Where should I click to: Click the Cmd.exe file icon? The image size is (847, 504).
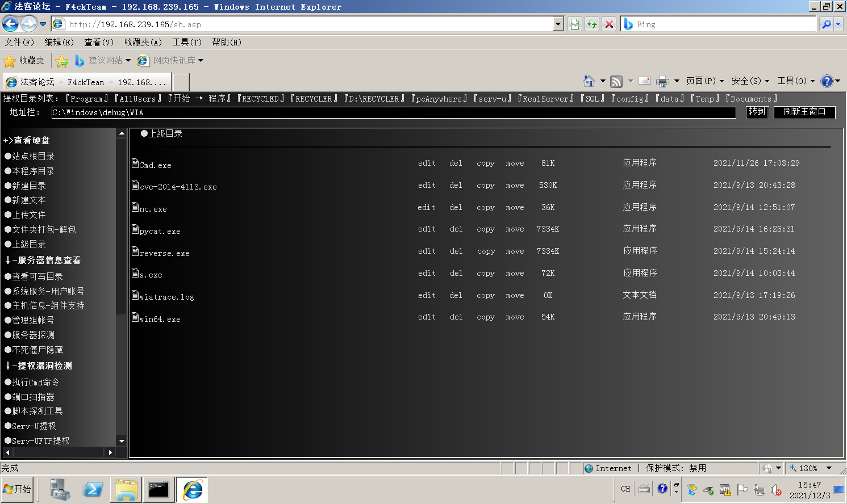[x=135, y=163]
